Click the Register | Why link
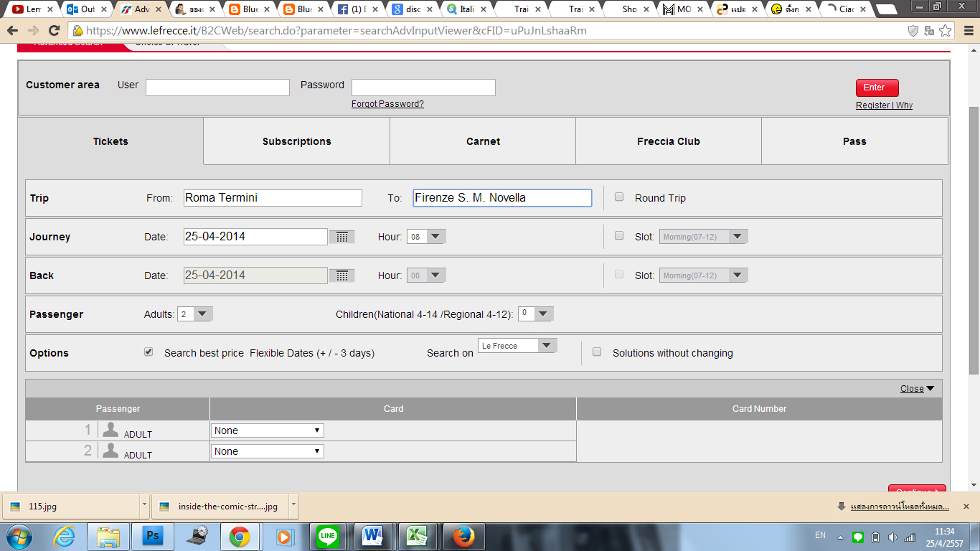Screen dimensions: 980x551 (884, 105)
